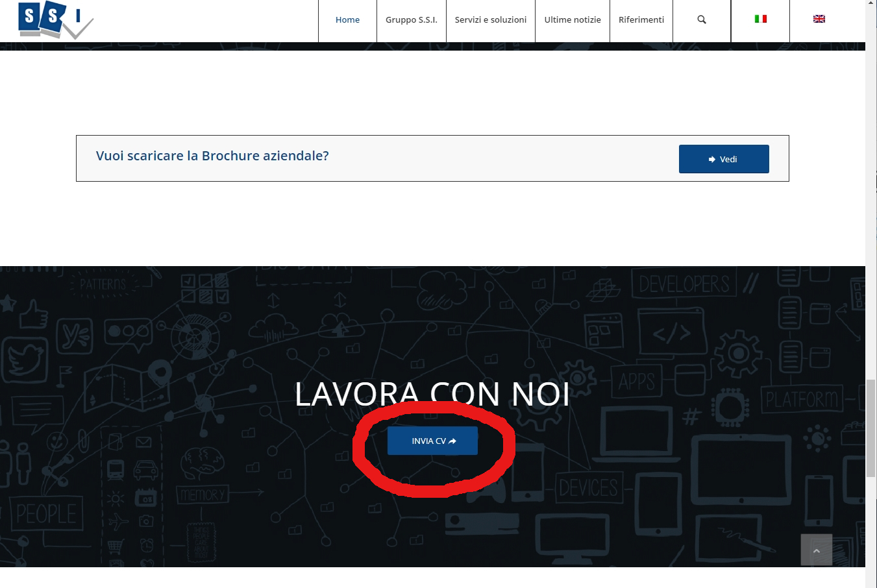This screenshot has height=588, width=877.
Task: Open the Riferimenti navigation item
Action: [641, 20]
